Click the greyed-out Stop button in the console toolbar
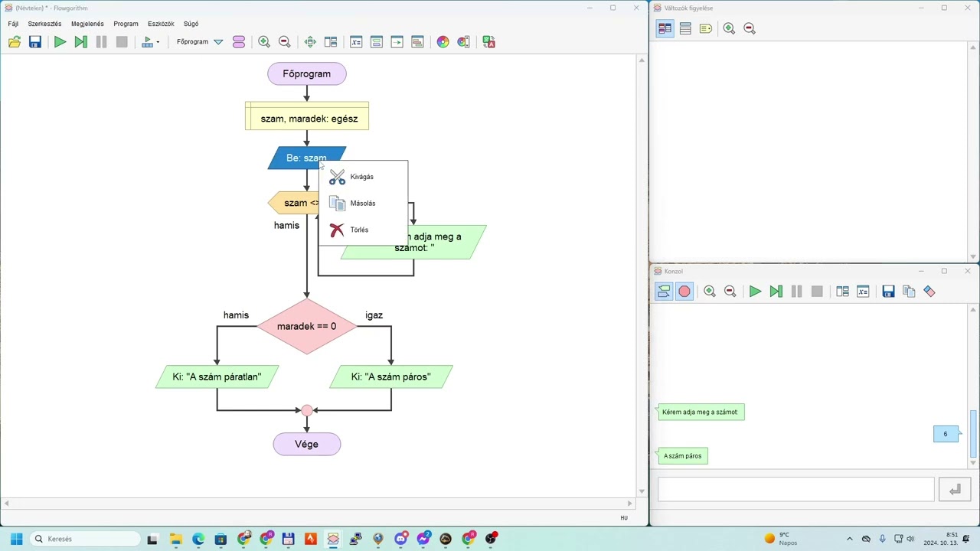This screenshot has width=980, height=551. [x=817, y=292]
